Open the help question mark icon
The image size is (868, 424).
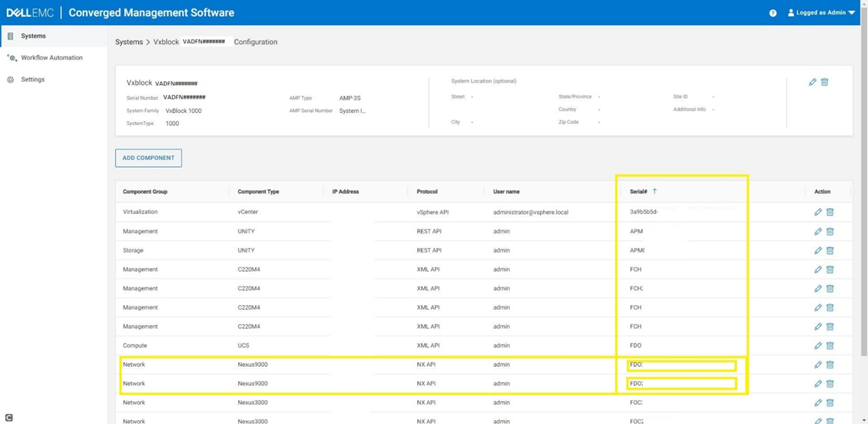773,13
